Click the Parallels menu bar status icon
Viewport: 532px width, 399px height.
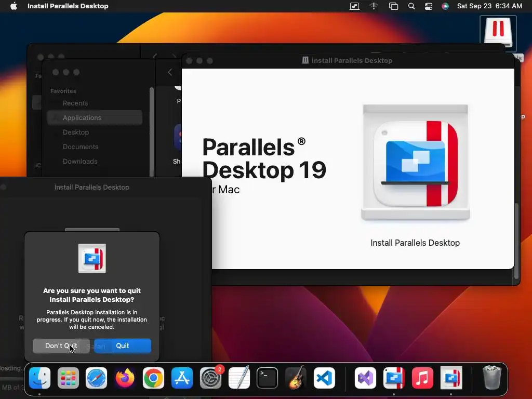click(x=354, y=6)
